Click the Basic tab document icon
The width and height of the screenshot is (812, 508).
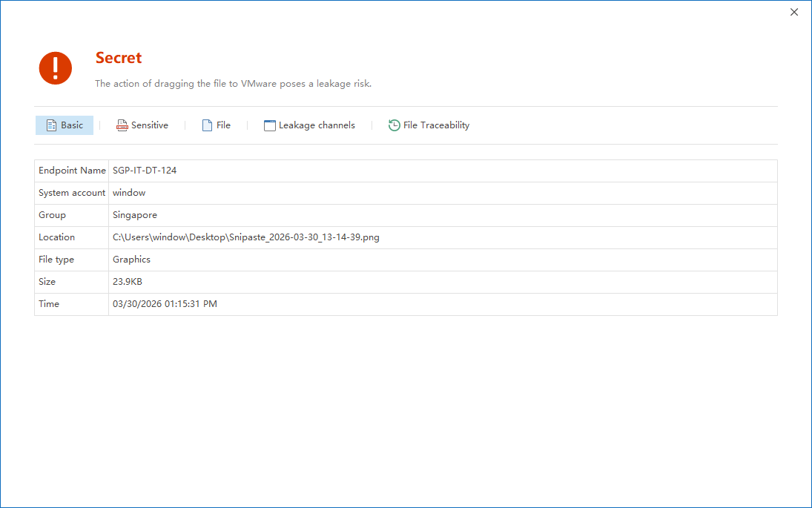(51, 125)
